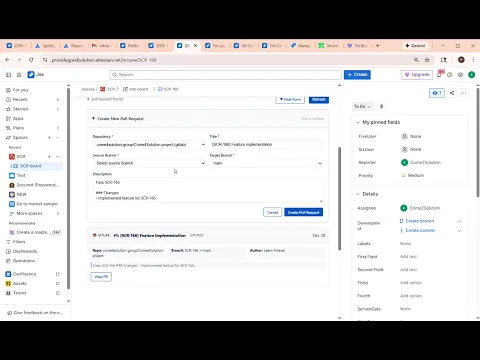The width and height of the screenshot is (480, 360).
Task: Open For you in sidebar
Action: (x=20, y=90)
